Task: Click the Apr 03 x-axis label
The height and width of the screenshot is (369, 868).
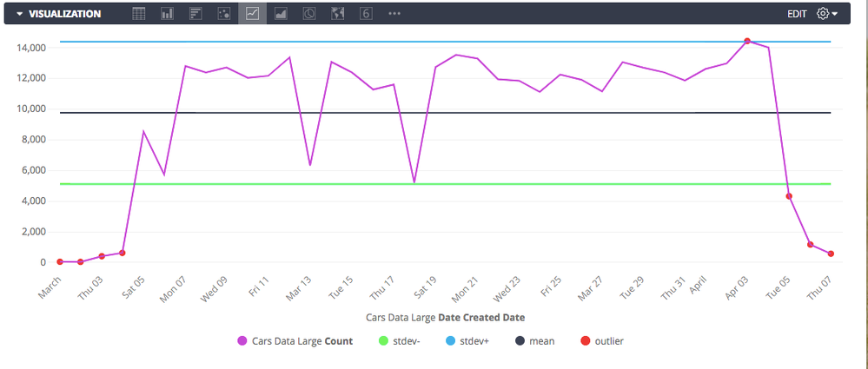Action: [x=738, y=288]
